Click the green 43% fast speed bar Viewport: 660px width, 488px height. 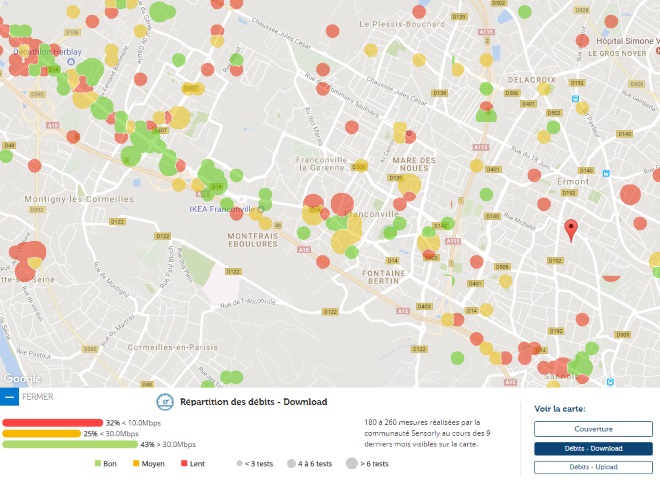point(70,444)
